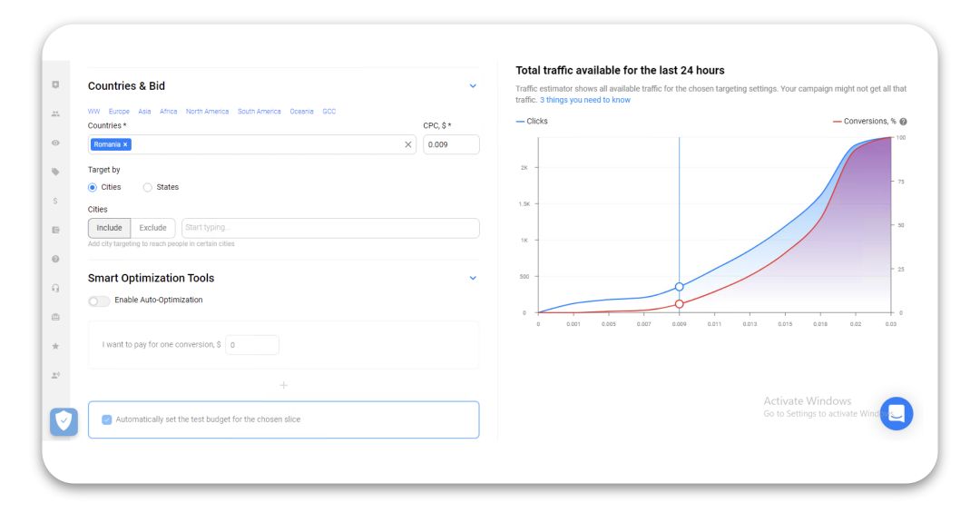Open the '3 things you need to know' link
The width and height of the screenshot is (980, 513).
click(x=584, y=100)
